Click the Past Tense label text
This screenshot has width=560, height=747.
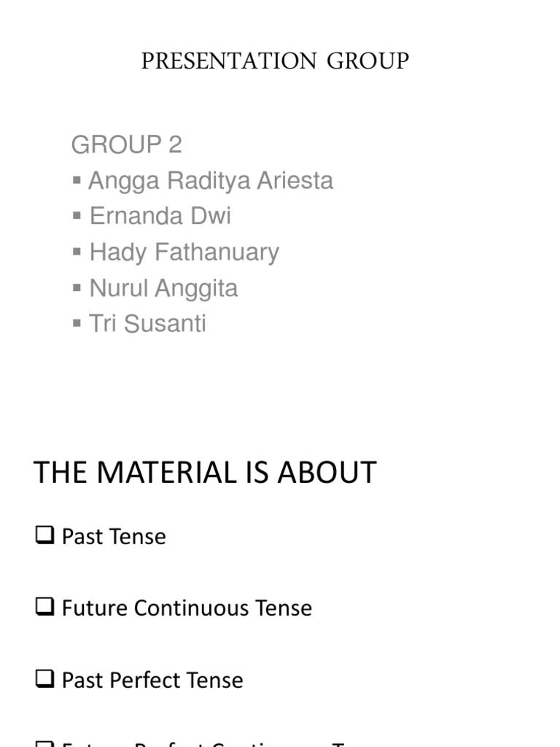[x=114, y=537]
